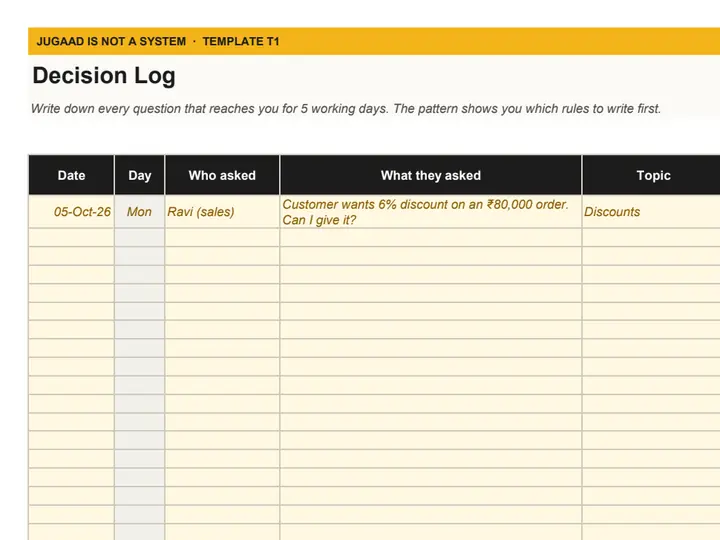720x540 pixels.
Task: Select the 'Discounts' topic cell
Action: coord(651,212)
